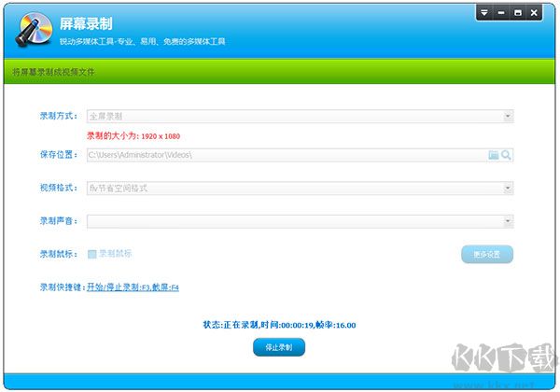Close the screen recorder window
560x392 pixels.
534,13
